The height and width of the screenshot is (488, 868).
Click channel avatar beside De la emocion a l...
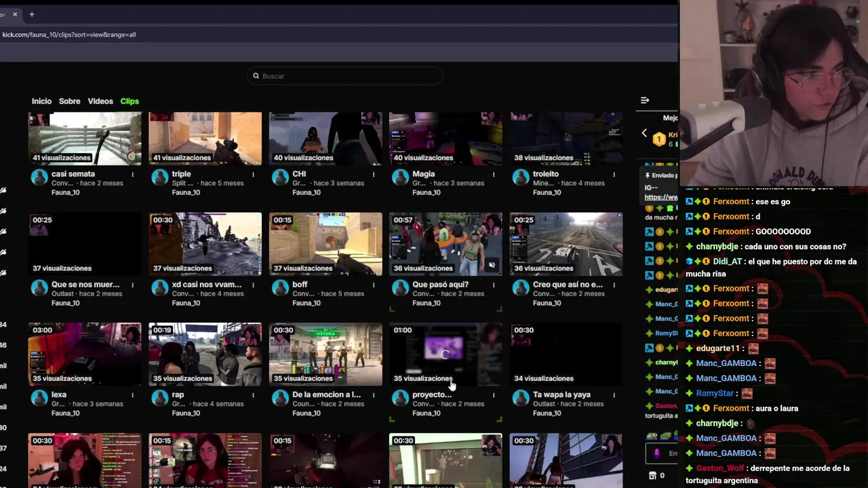coord(281,398)
